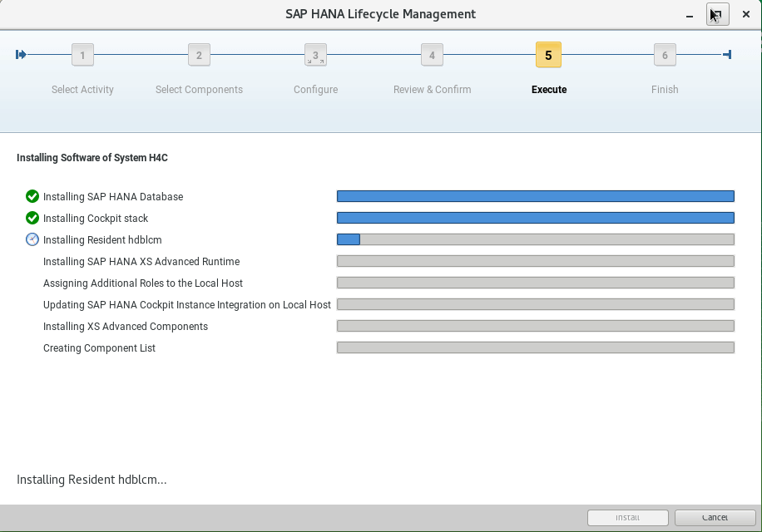Click the Configure step label

(x=316, y=89)
